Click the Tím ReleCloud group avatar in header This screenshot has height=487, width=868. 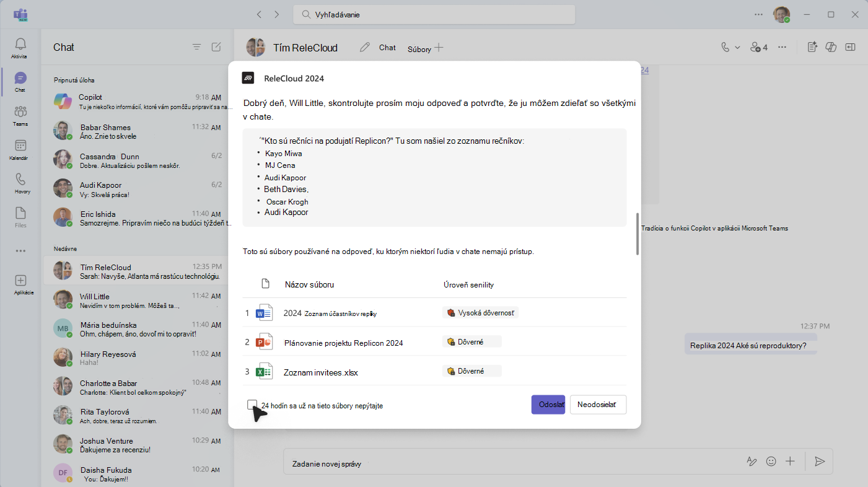point(255,47)
